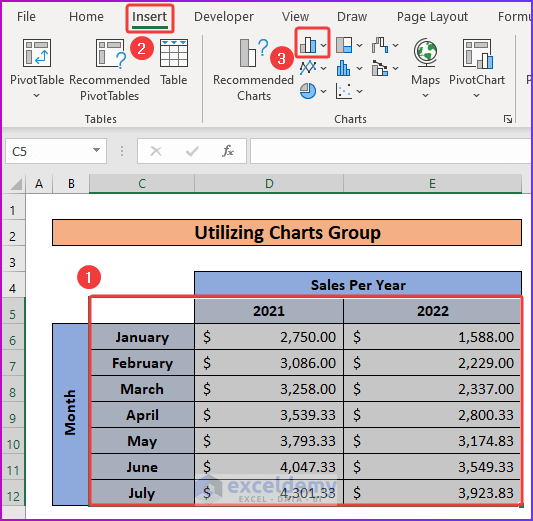Click the Name Box showing C5

[x=56, y=151]
